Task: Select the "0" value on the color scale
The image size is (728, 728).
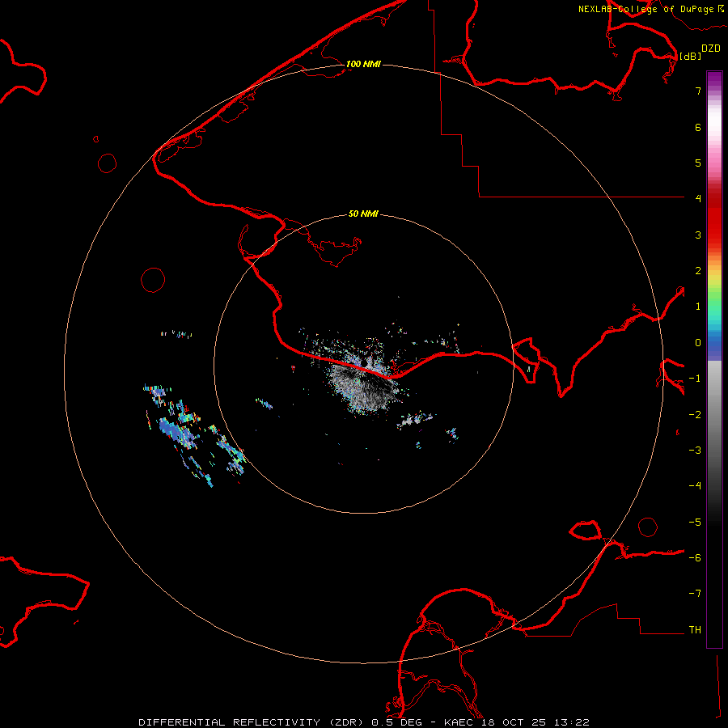Action: [x=698, y=343]
